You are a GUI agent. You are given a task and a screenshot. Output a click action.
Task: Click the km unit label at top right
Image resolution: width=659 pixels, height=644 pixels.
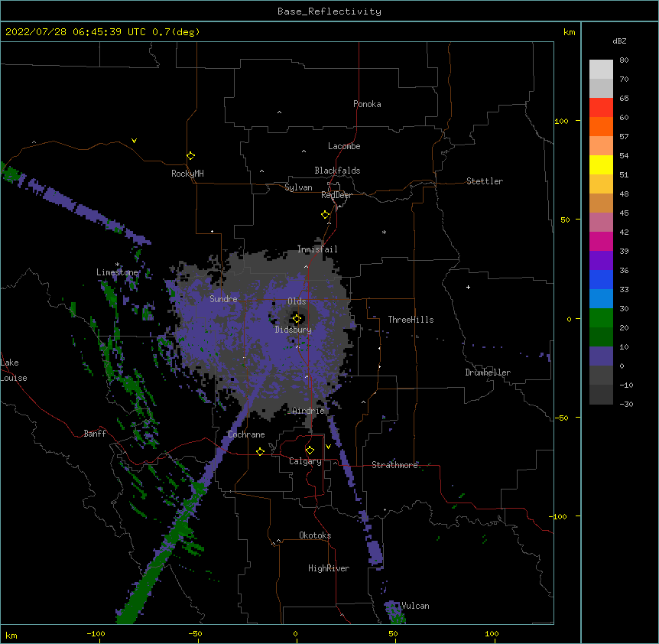[x=569, y=32]
